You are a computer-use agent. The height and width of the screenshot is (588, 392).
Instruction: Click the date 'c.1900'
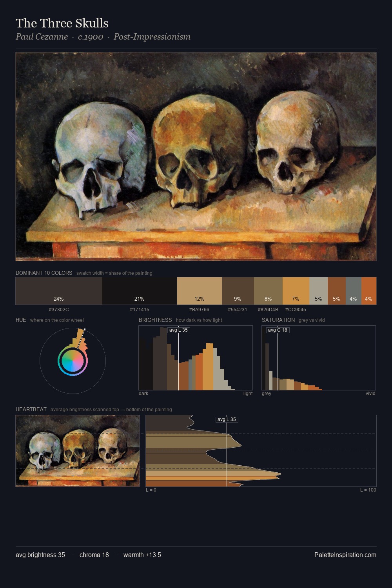tap(91, 37)
